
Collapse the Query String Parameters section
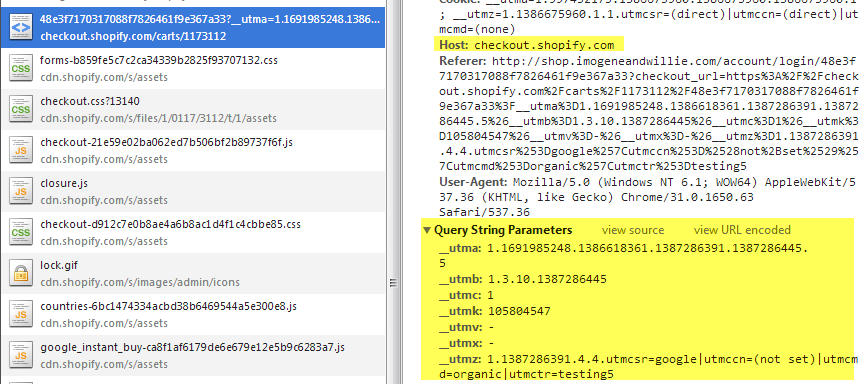pyautogui.click(x=427, y=230)
